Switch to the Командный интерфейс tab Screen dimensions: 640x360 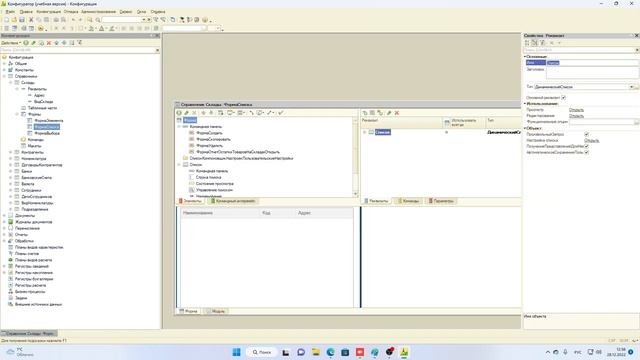click(233, 201)
